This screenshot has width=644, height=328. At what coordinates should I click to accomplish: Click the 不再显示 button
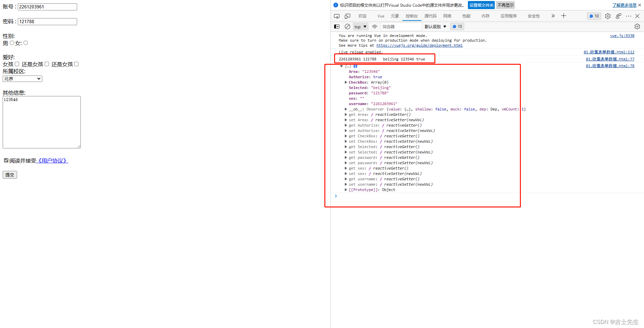pyautogui.click(x=505, y=5)
